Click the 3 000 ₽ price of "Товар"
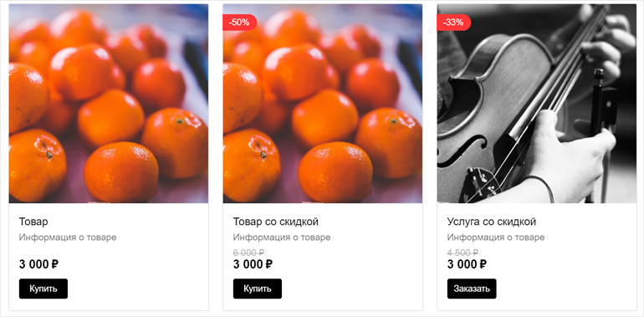644x317 pixels. tap(38, 264)
